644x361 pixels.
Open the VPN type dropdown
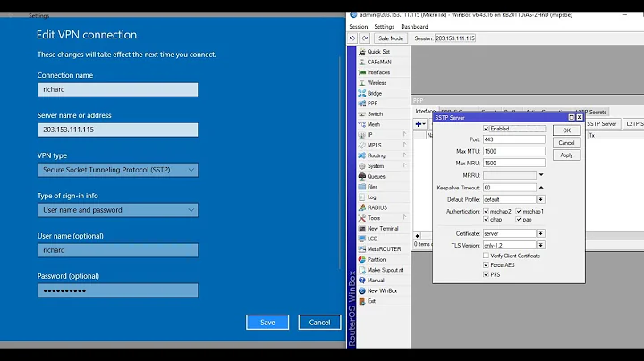pos(118,170)
